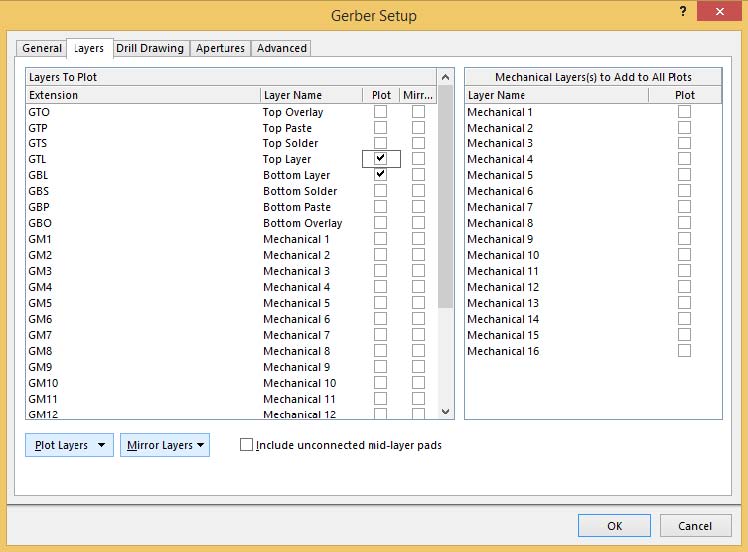Open the Mirror Layers dropdown

tap(165, 445)
